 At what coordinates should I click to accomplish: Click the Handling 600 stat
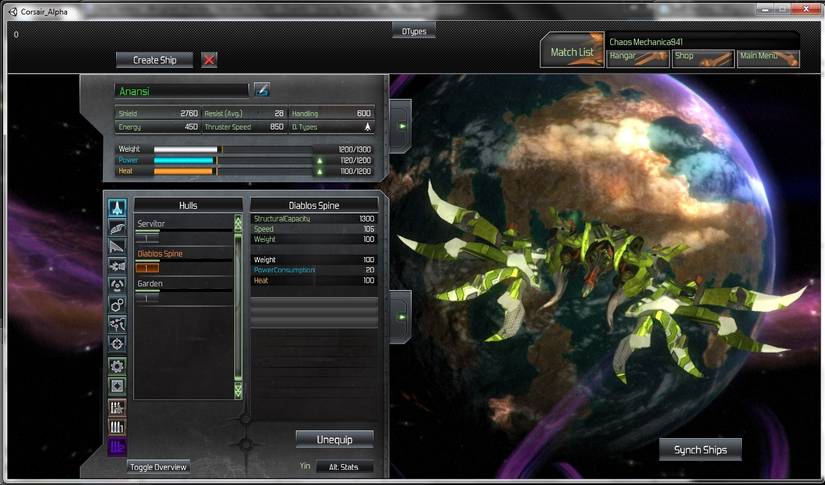point(332,113)
